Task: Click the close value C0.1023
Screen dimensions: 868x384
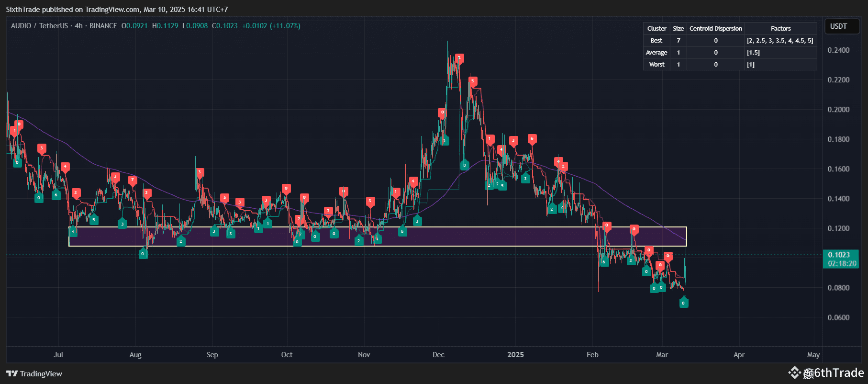Action: pos(225,26)
